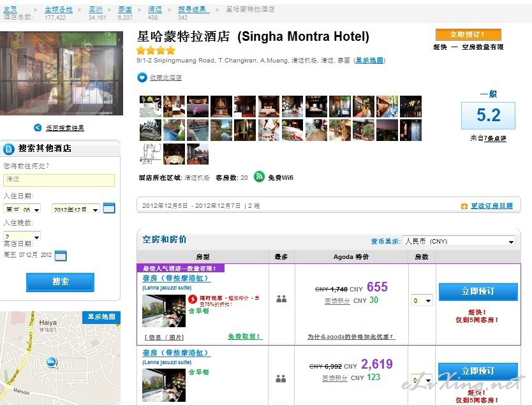Click the blue 搜索 button
This screenshot has height=405, width=532.
(x=60, y=281)
